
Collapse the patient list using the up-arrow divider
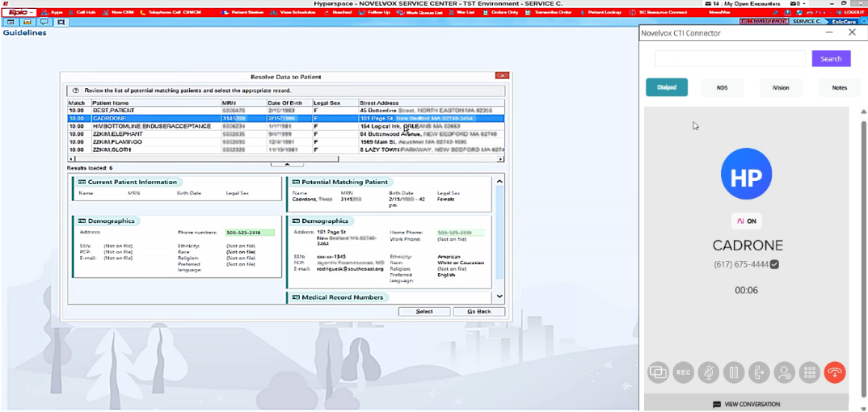(287, 164)
